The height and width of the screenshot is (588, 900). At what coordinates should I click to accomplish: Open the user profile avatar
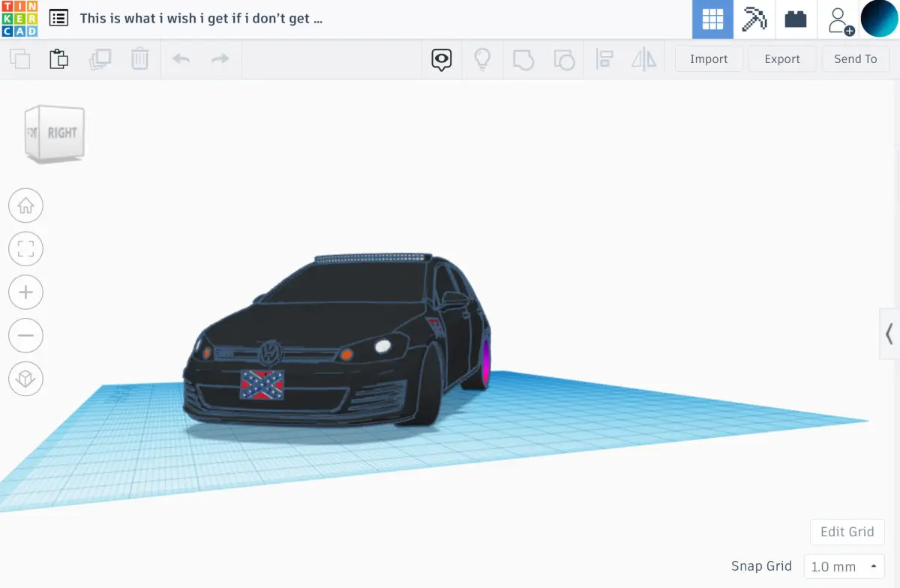(879, 19)
